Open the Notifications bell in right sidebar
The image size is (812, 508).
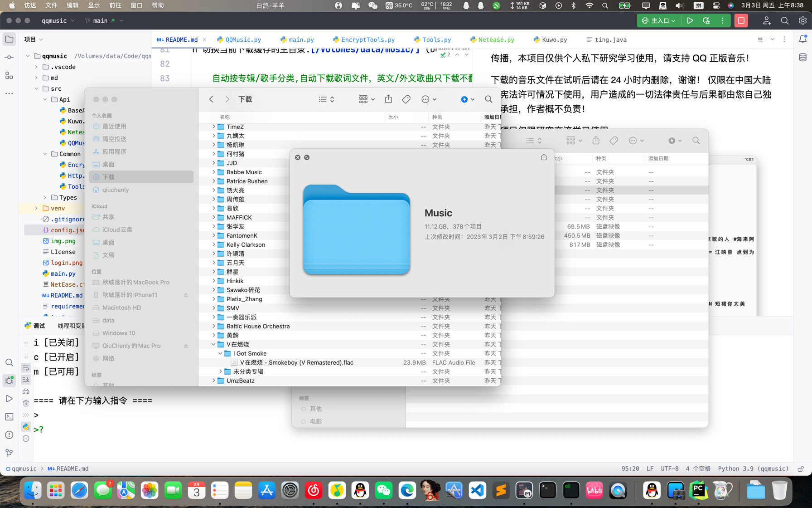click(x=802, y=39)
